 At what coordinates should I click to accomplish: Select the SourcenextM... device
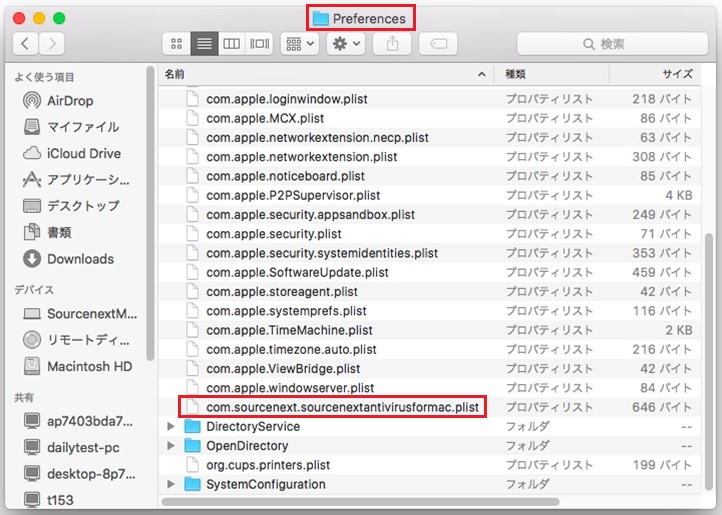(x=80, y=314)
